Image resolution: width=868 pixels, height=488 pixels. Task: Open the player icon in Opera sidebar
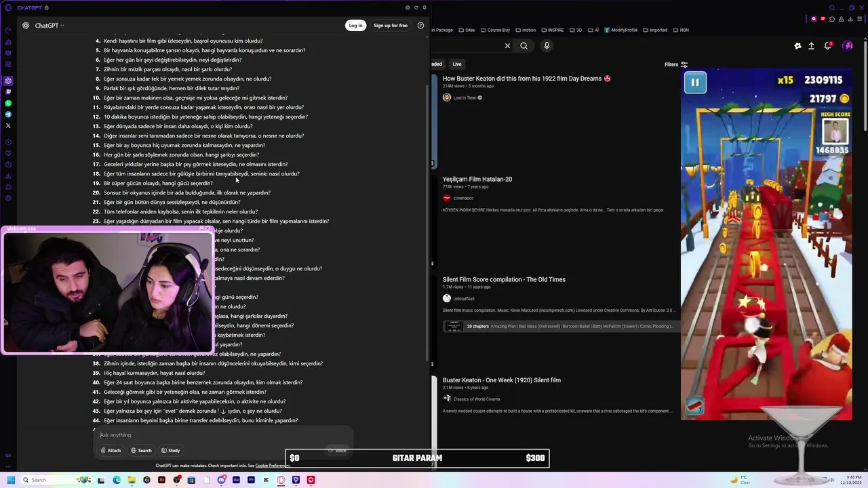(x=8, y=142)
